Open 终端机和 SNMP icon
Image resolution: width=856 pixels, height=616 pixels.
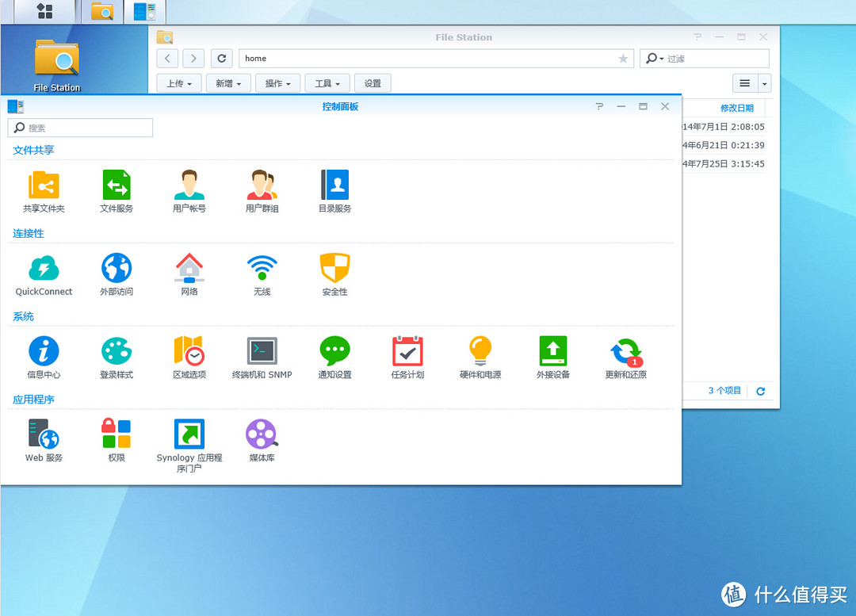(262, 357)
